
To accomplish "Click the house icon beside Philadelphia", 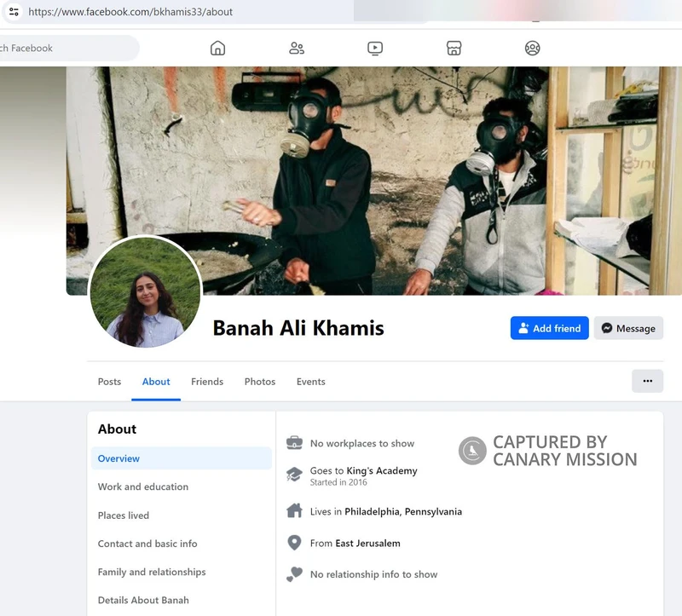I will point(294,511).
